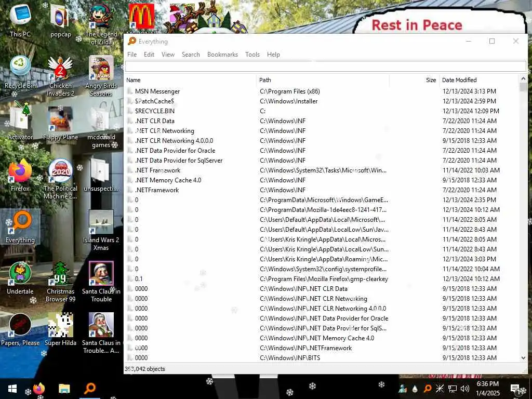Open File Explorer from the taskbar

point(64,389)
